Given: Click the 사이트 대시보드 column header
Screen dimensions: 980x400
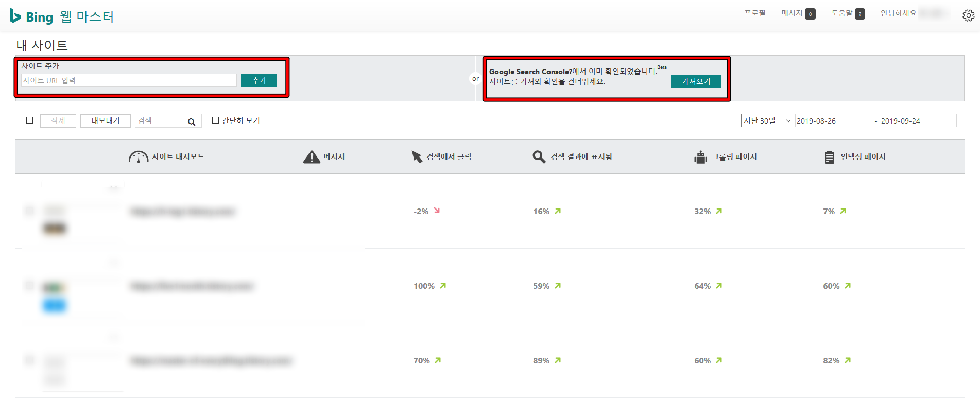Looking at the screenshot, I should coord(178,157).
